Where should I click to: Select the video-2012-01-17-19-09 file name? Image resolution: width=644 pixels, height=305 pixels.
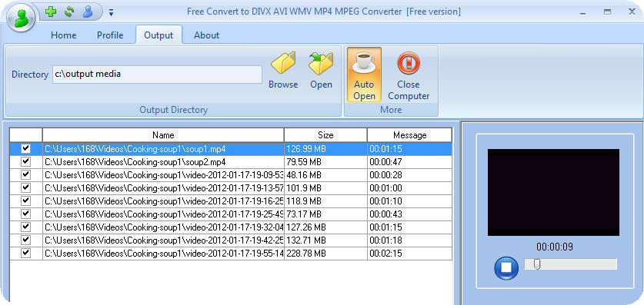tap(163, 175)
